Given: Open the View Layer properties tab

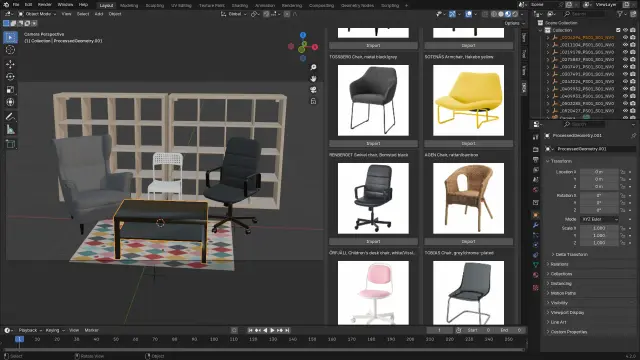Looking at the screenshot, I should click(x=536, y=169).
